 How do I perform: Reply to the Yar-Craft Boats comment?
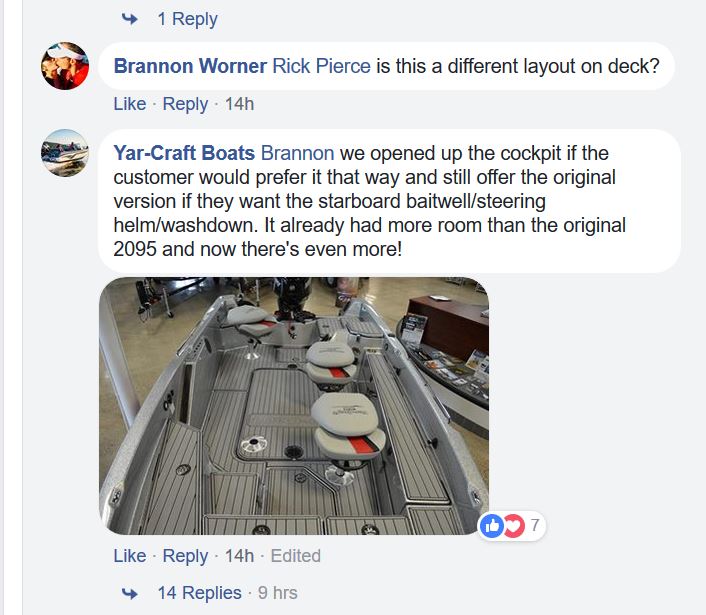185,556
